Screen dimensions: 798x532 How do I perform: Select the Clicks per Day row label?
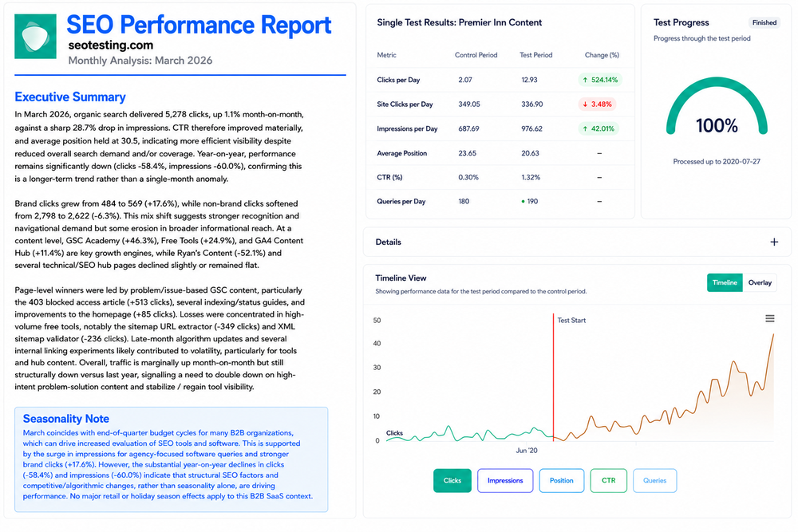(398, 80)
